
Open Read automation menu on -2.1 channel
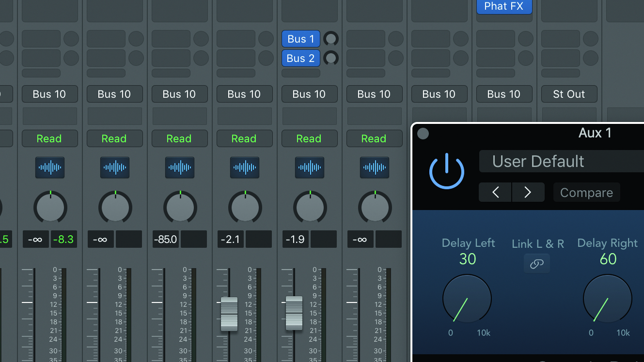[244, 138]
